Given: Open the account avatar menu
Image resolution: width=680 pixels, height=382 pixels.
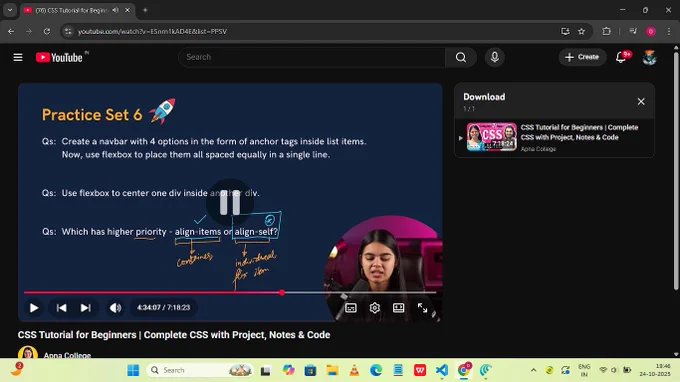Looking at the screenshot, I should coord(649,57).
